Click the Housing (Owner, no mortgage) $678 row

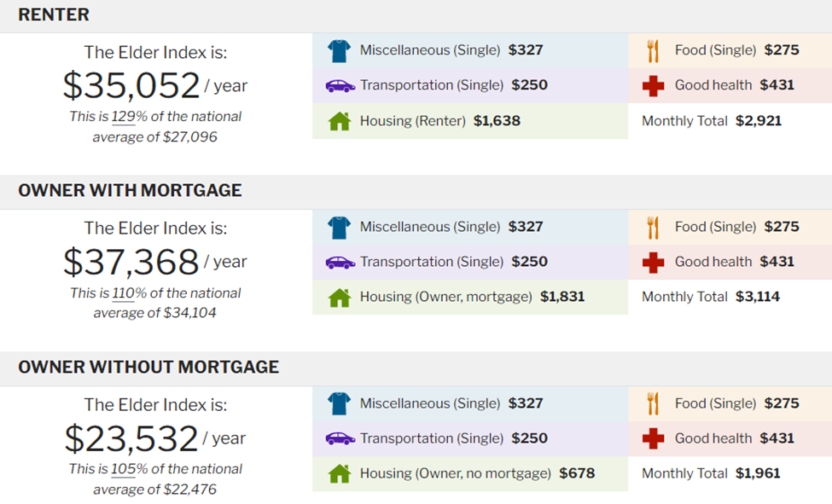click(x=470, y=474)
